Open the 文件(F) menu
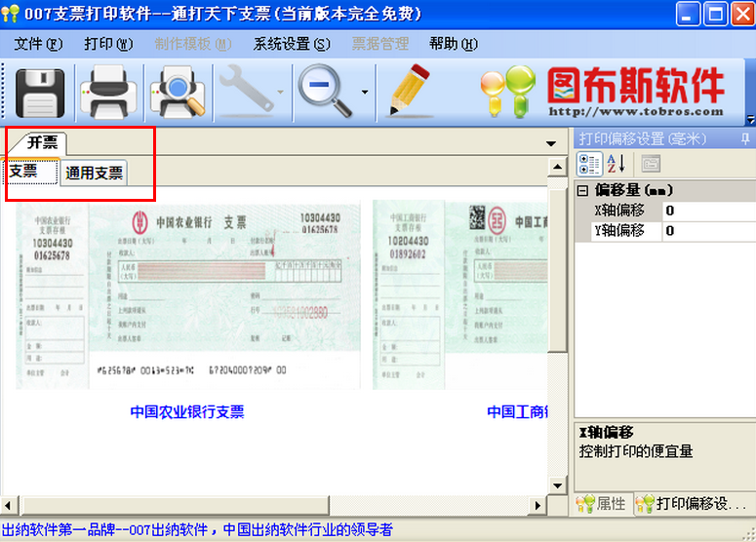This screenshot has height=542, width=756. pyautogui.click(x=38, y=44)
